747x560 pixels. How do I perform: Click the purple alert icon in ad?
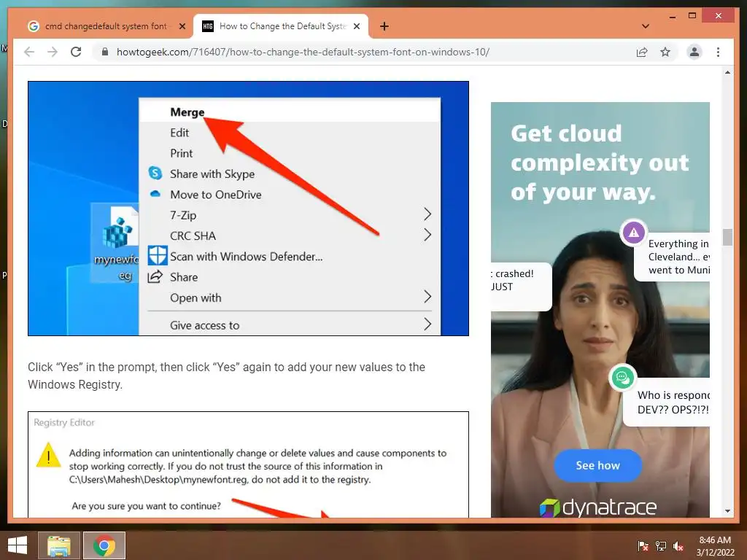pos(633,233)
